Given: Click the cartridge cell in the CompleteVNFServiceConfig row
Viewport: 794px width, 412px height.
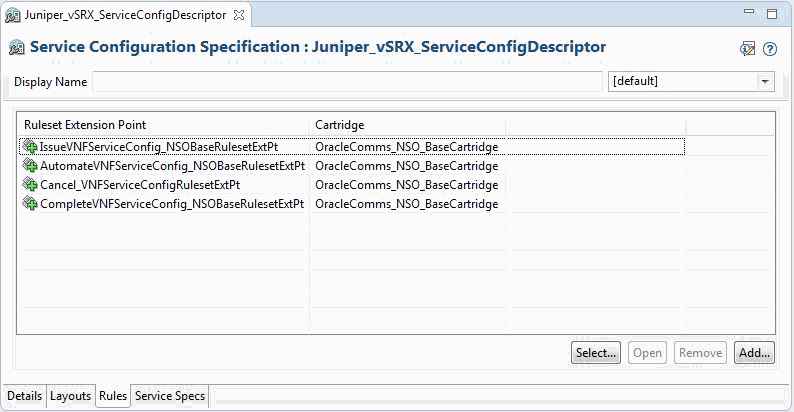Looking at the screenshot, I should click(x=407, y=204).
